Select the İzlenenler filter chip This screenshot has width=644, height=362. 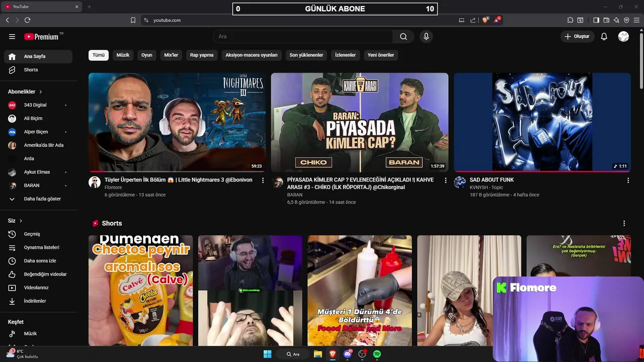click(x=345, y=55)
